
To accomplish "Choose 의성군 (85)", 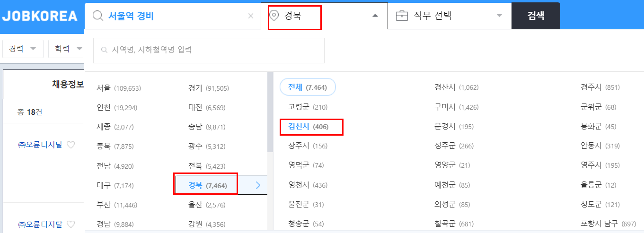I will [452, 205].
